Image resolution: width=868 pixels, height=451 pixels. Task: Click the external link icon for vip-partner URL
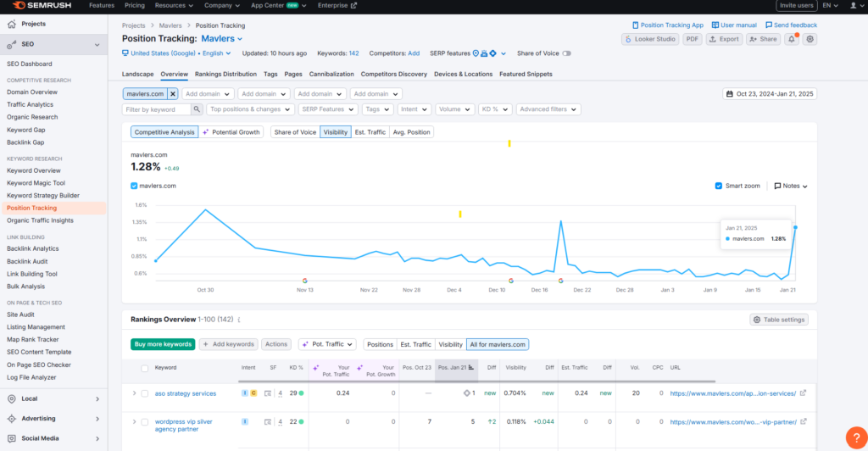[x=804, y=421]
